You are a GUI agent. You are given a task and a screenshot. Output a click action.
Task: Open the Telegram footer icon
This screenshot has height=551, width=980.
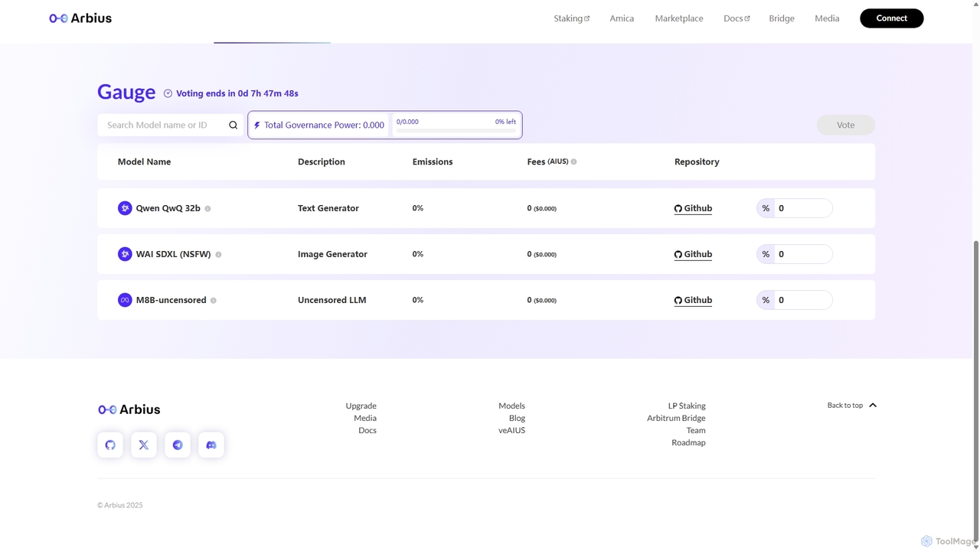tap(178, 445)
